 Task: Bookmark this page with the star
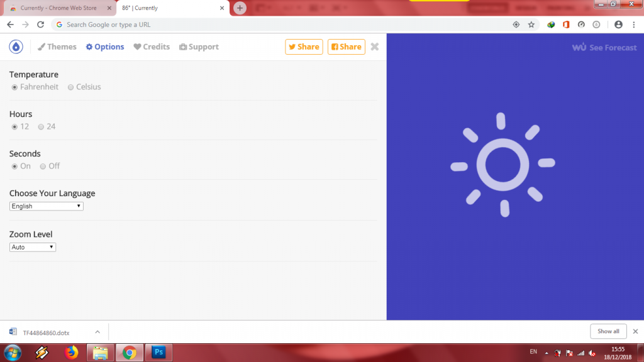(x=531, y=25)
